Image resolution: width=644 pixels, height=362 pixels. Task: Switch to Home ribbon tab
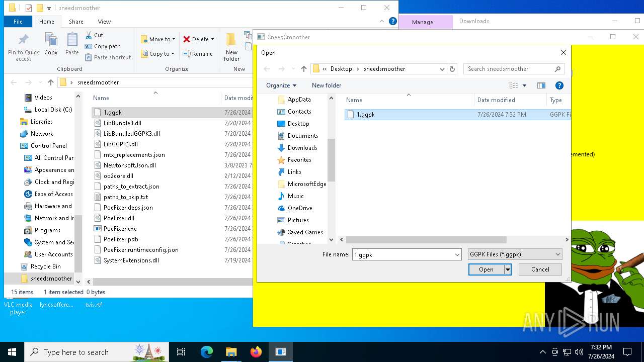click(46, 22)
